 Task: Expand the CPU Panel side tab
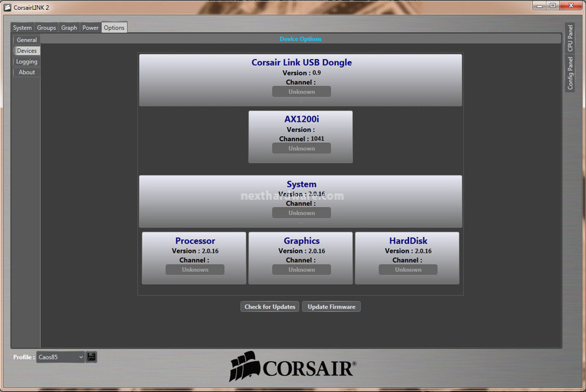pyautogui.click(x=570, y=38)
